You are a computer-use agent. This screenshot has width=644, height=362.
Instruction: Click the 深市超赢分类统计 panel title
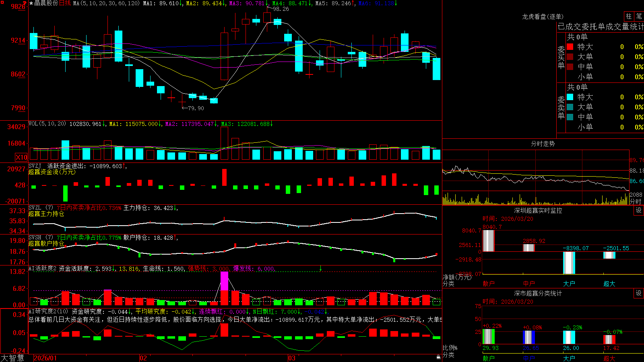click(x=538, y=293)
